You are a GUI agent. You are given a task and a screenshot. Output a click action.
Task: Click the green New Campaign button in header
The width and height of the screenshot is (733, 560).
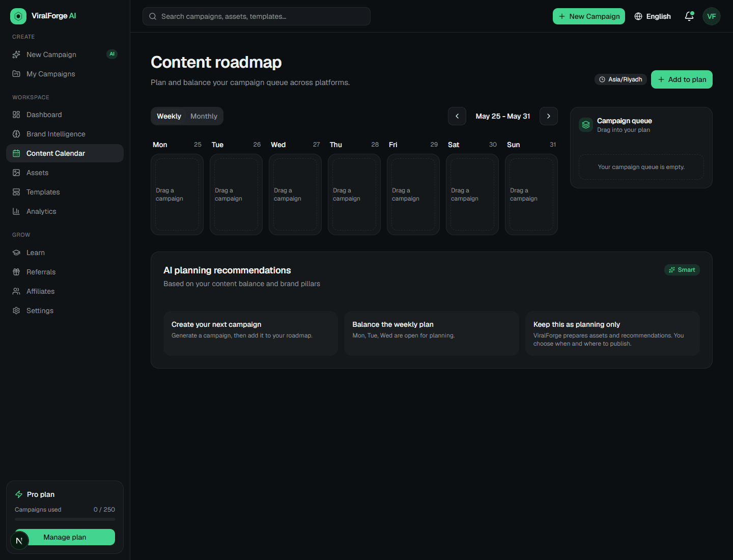tap(589, 16)
